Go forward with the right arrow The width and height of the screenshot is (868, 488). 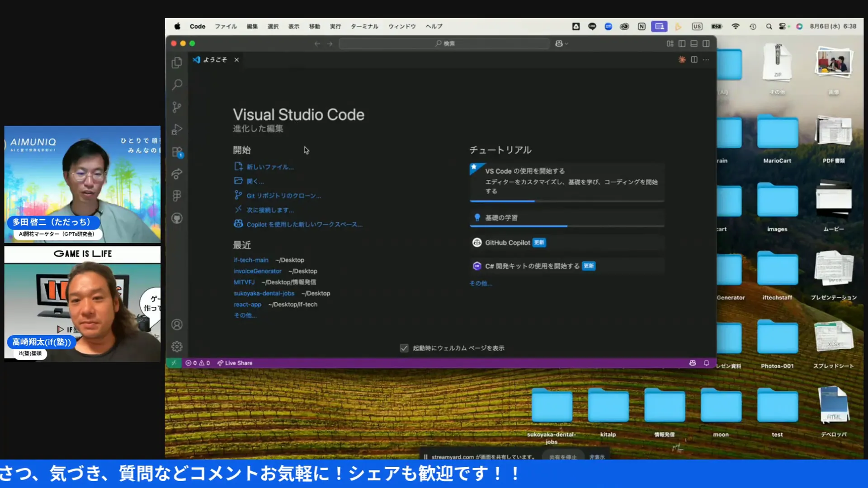(x=330, y=44)
